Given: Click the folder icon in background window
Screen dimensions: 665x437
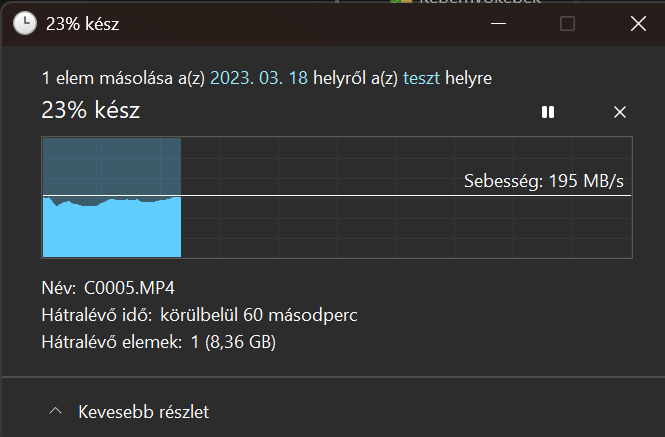Looking at the screenshot, I should coord(401,2).
